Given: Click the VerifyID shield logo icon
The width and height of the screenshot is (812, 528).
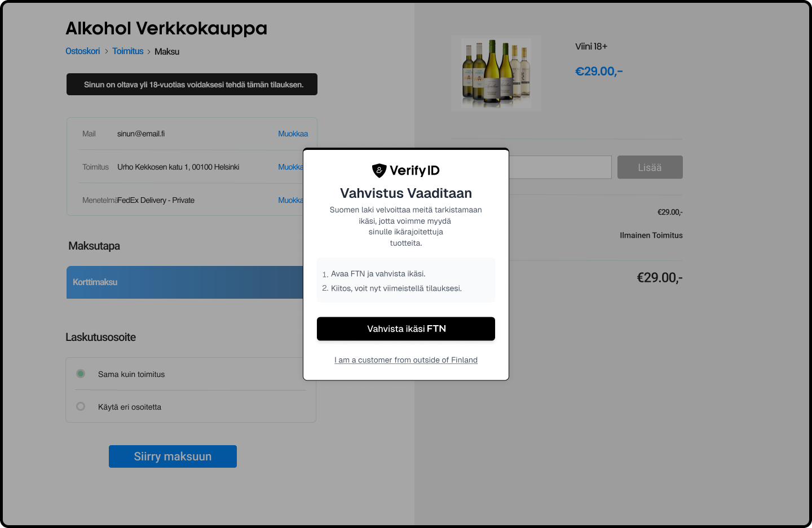Looking at the screenshot, I should tap(379, 170).
